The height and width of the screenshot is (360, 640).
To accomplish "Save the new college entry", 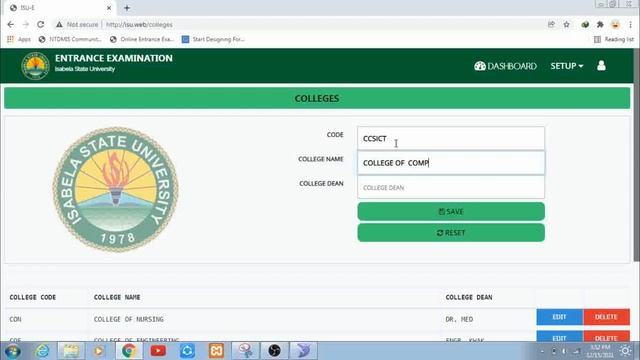I will (x=451, y=211).
